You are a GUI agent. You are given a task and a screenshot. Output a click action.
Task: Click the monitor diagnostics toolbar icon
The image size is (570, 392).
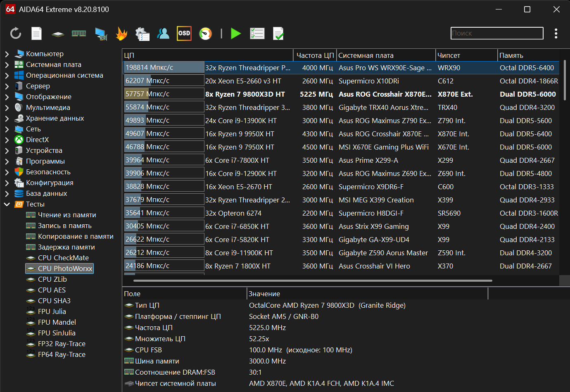(101, 34)
